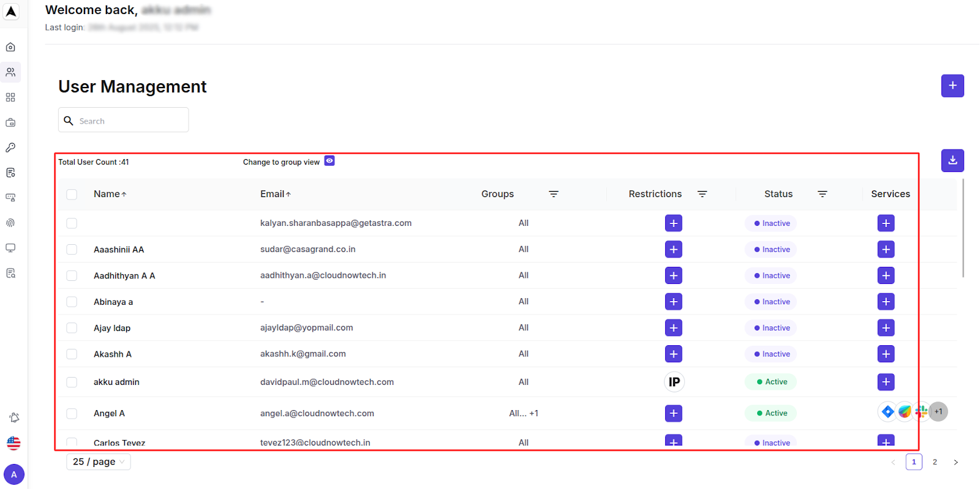Click the IP restriction icon for akku admin
Viewport: 980px width, 489px height.
[674, 382]
